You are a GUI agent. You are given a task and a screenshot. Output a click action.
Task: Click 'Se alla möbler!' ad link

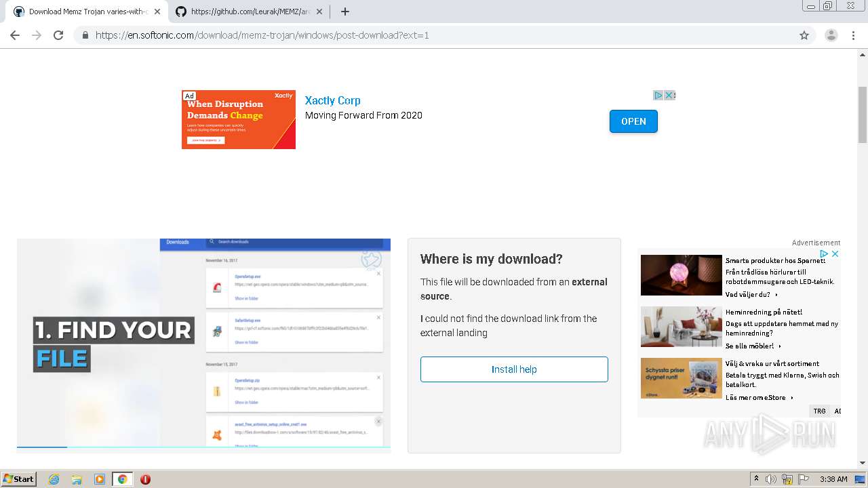pyautogui.click(x=753, y=346)
